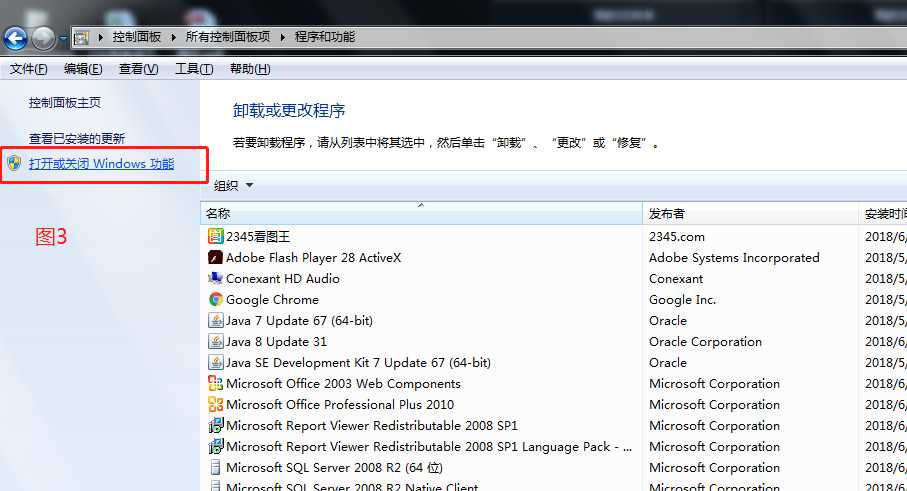Viewport: 907px width, 491px height.
Task: Click the Conexant HD Audio icon
Action: pos(215,278)
